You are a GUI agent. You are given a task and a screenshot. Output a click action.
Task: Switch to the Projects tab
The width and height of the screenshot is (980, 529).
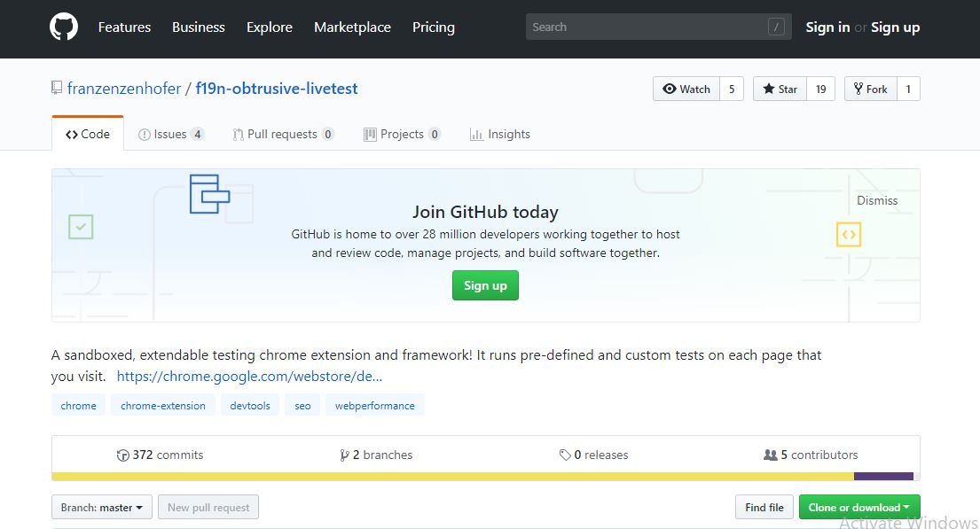tap(402, 134)
